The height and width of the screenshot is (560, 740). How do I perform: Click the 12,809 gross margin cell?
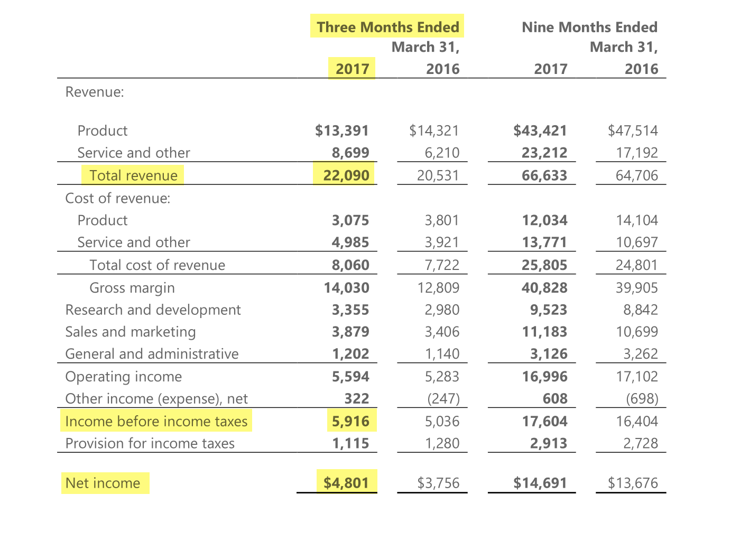tap(438, 288)
